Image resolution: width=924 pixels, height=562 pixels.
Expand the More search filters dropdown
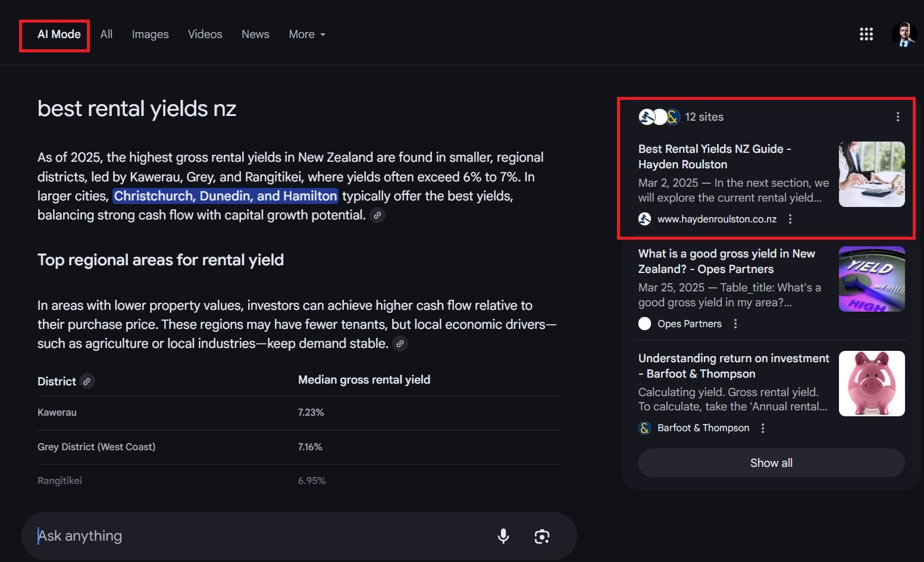[307, 34]
